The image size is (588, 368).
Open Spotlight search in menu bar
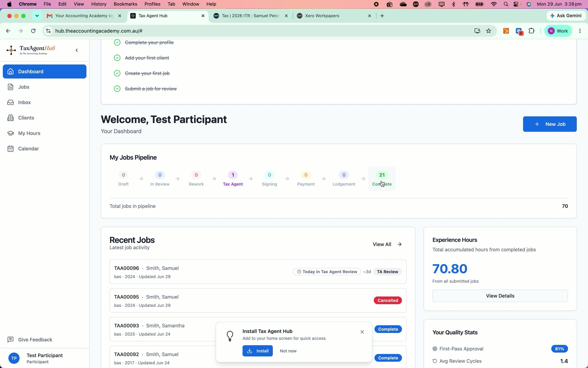[x=506, y=4]
